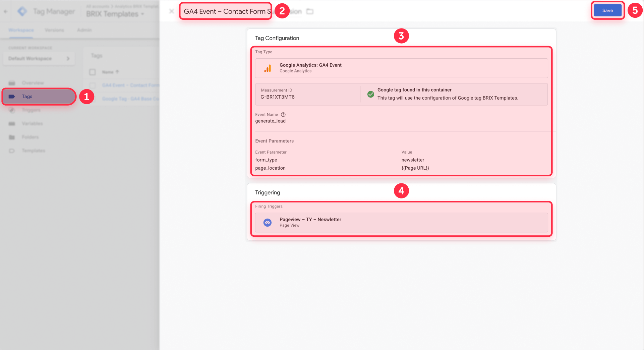Viewport: 644px width, 350px height.
Task: Open the Pageview – TY – Neswletter trigger
Action: pos(401,223)
